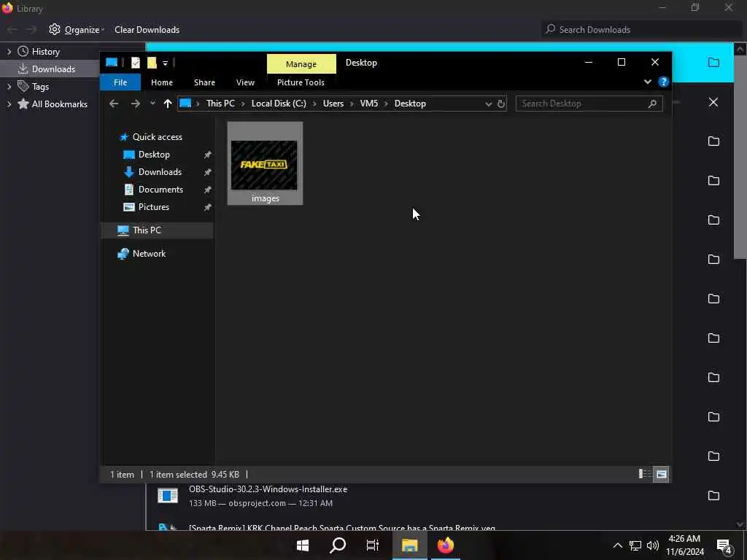Click folder icon on highlighted cyan row
747x560 pixels.
[x=713, y=63]
